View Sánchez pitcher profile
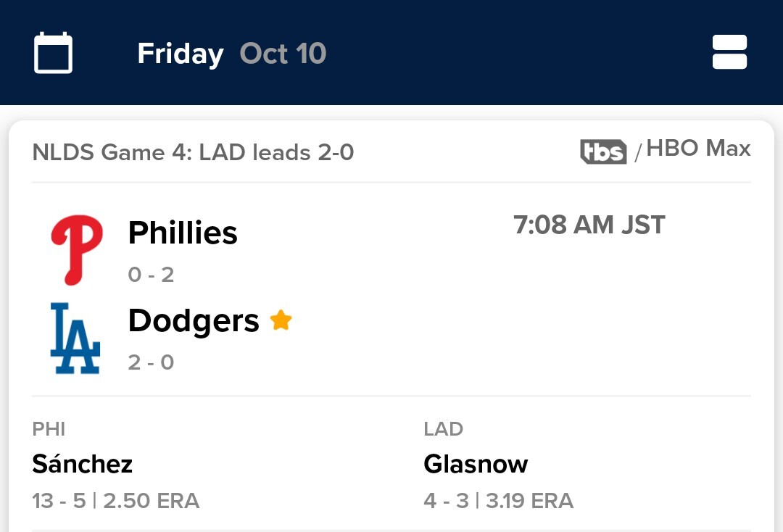 point(83,464)
